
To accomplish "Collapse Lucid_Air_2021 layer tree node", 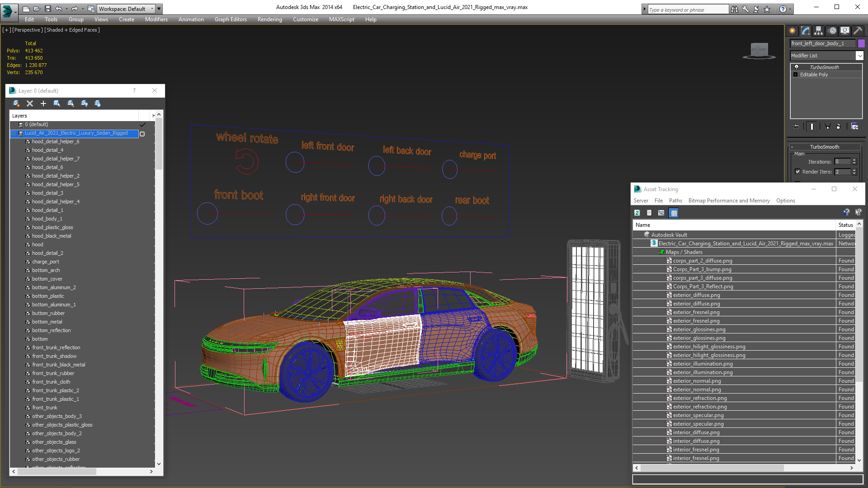I will point(14,133).
